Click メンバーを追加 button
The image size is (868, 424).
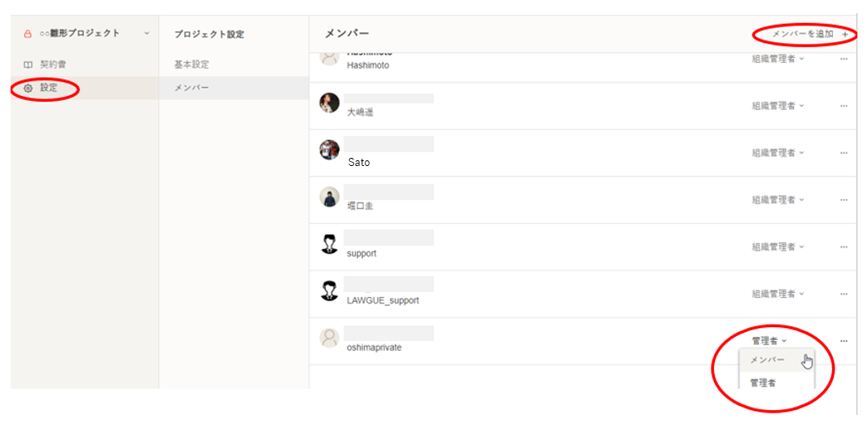click(x=803, y=34)
